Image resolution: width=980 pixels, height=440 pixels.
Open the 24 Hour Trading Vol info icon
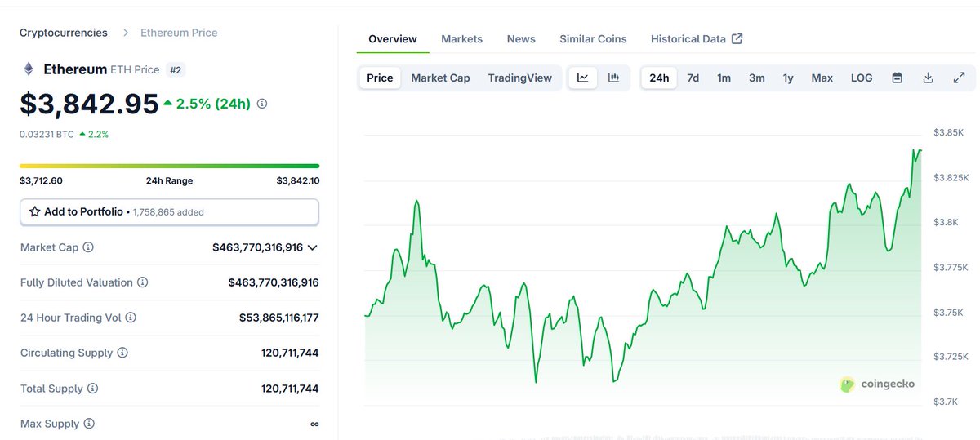131,318
